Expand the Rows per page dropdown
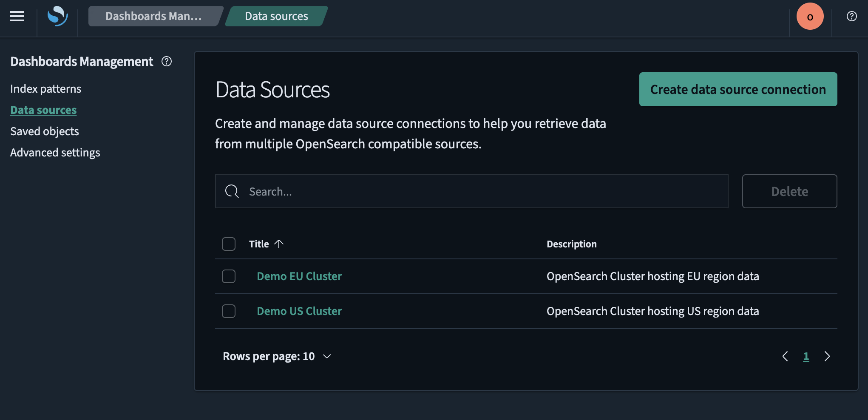The height and width of the screenshot is (420, 868). [277, 356]
